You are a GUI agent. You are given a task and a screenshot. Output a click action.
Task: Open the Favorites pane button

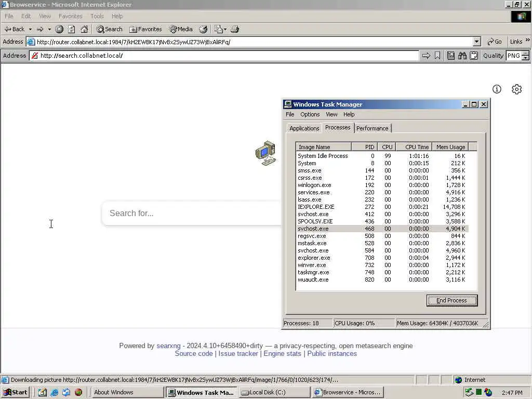click(x=145, y=29)
